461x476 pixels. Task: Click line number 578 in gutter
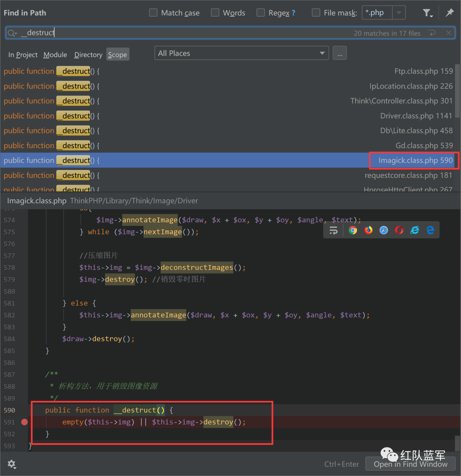[x=9, y=267]
